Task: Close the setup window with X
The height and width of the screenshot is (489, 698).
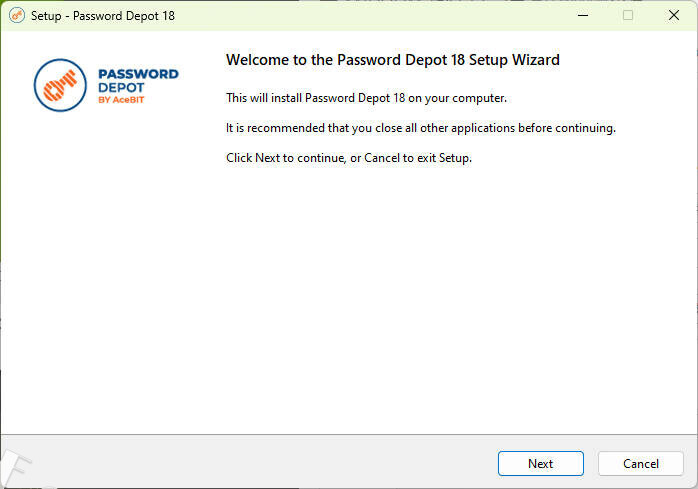Action: pyautogui.click(x=674, y=15)
